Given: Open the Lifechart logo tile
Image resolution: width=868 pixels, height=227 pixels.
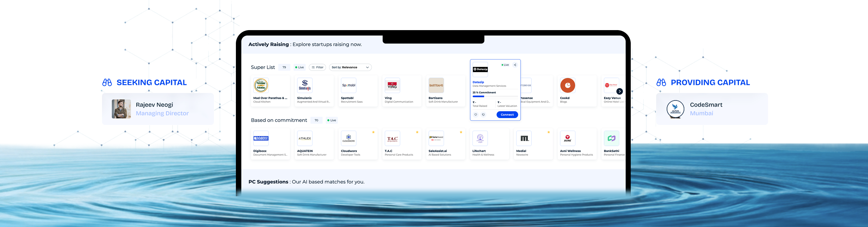Looking at the screenshot, I should coord(480,138).
